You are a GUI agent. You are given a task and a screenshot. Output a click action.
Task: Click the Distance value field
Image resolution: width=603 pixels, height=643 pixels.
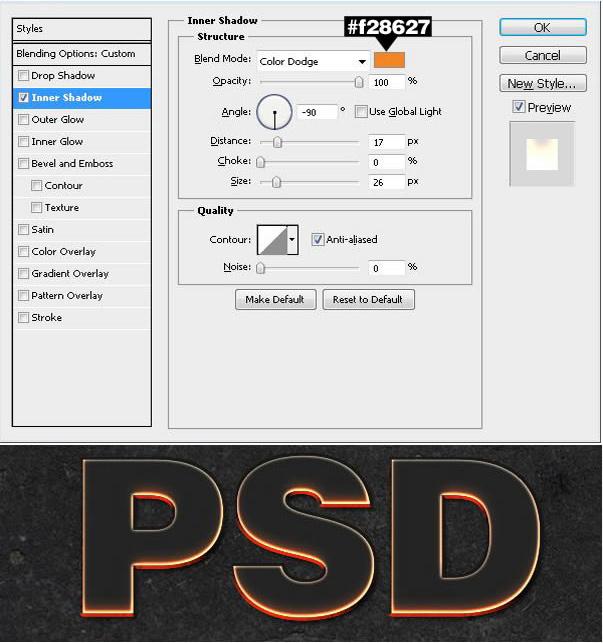(386, 142)
